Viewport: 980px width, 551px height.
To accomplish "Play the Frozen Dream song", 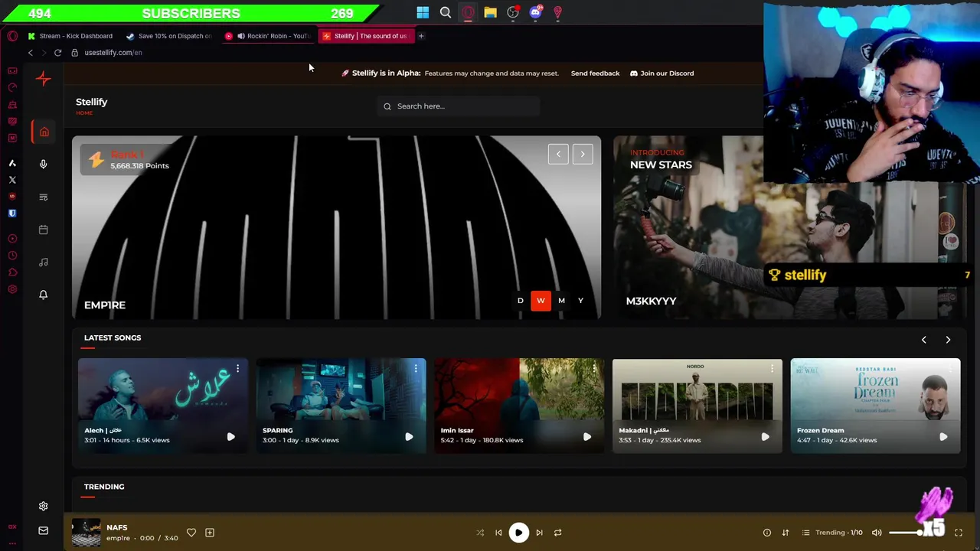I will pos(943,437).
